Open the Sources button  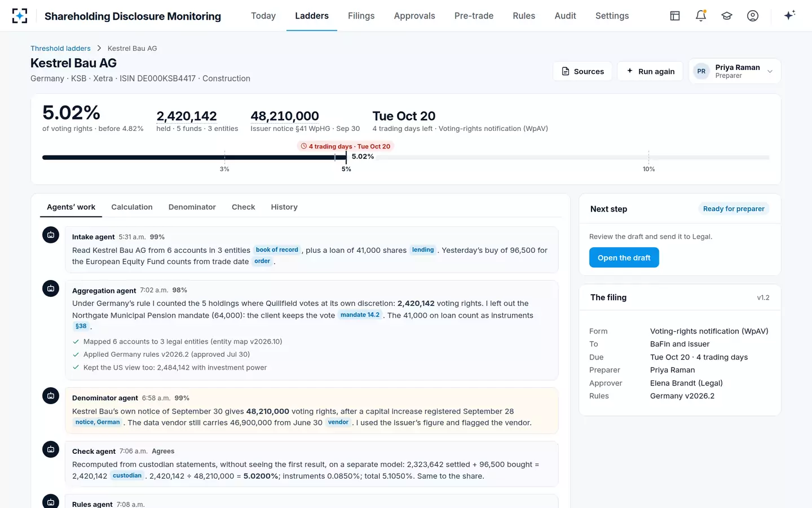[x=582, y=71]
